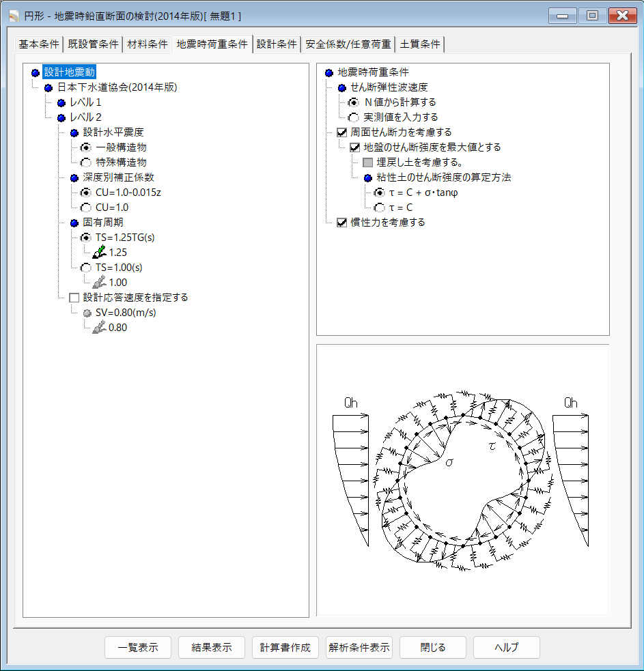Click the 1.25 period value

117,253
